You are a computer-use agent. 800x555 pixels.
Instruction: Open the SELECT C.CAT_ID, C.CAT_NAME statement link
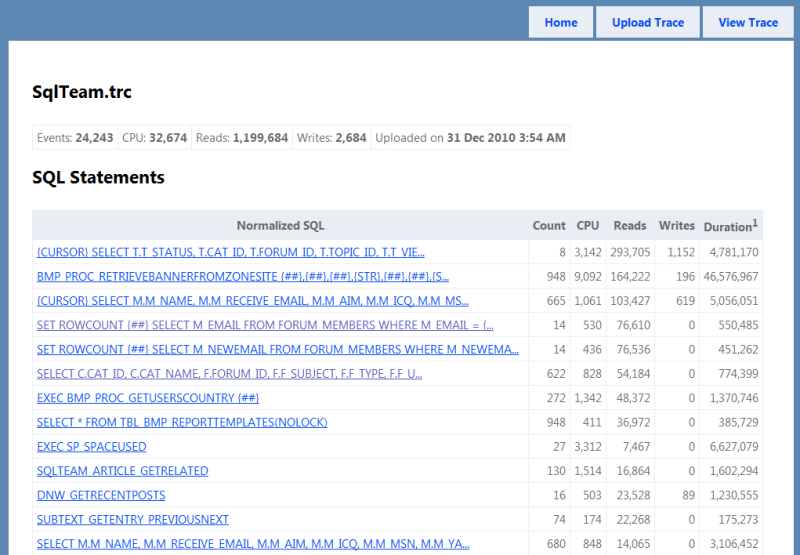tap(230, 374)
